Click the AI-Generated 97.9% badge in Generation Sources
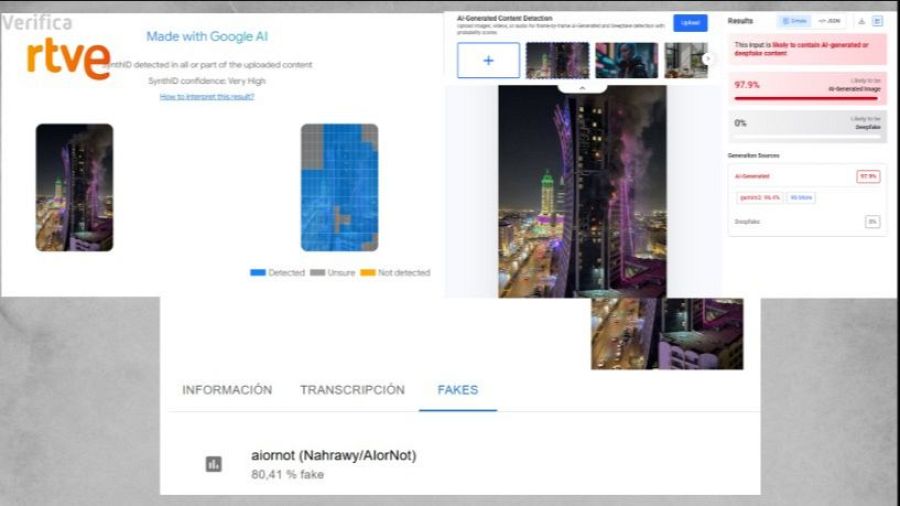This screenshot has width=900, height=506. [x=868, y=176]
